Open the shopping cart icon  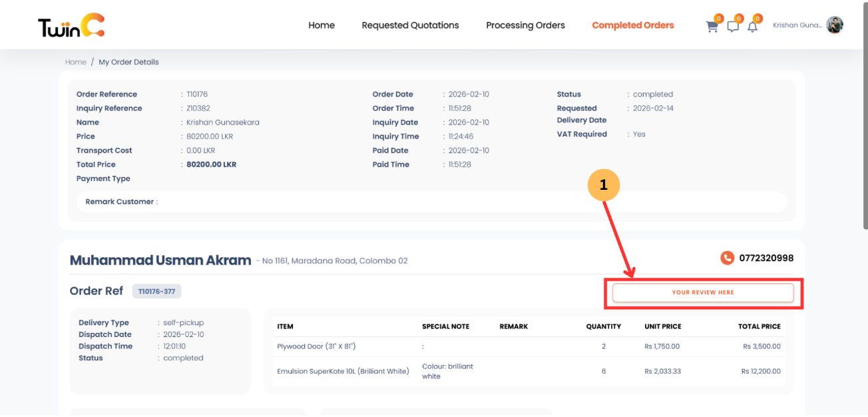[712, 27]
